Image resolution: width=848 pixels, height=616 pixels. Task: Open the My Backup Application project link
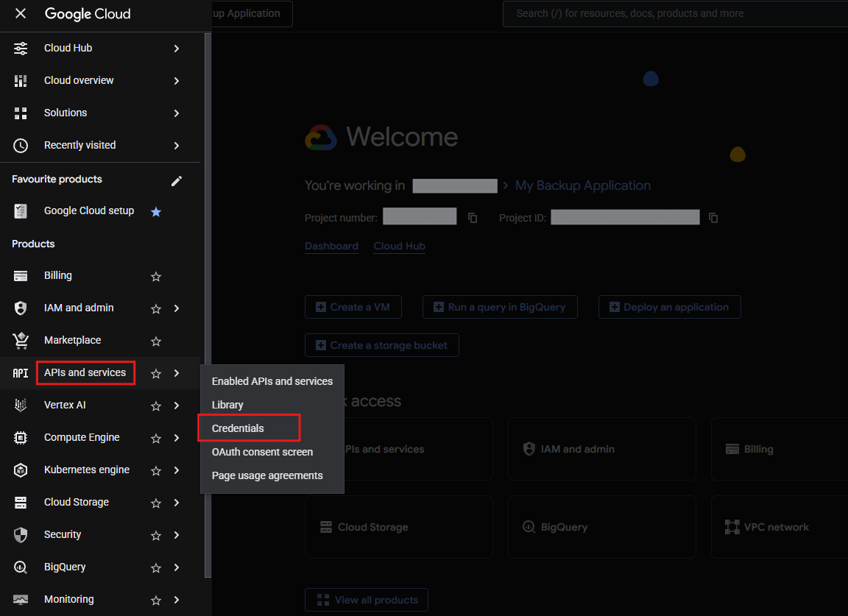[x=582, y=185]
